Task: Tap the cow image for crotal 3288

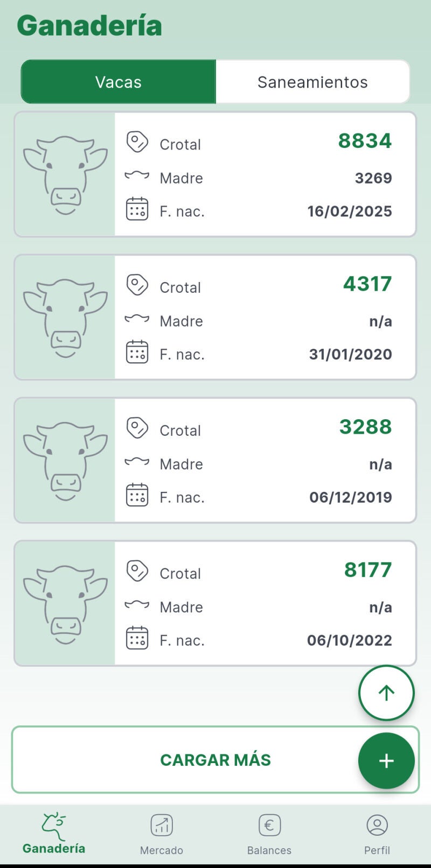Action: pos(65,461)
